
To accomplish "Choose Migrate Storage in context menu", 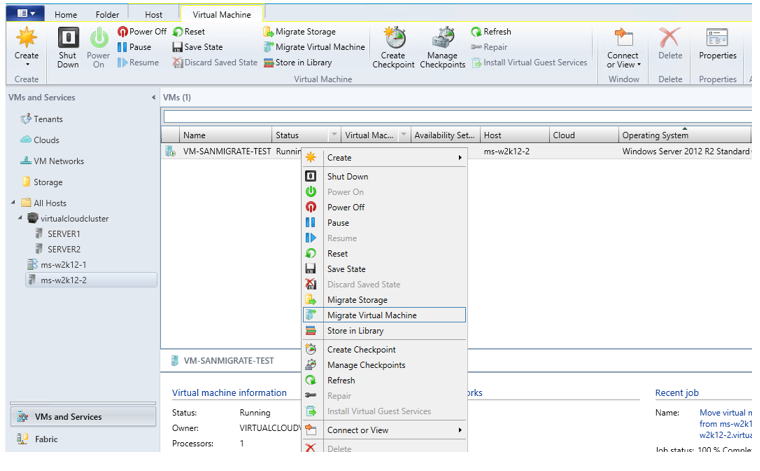I will [x=384, y=300].
